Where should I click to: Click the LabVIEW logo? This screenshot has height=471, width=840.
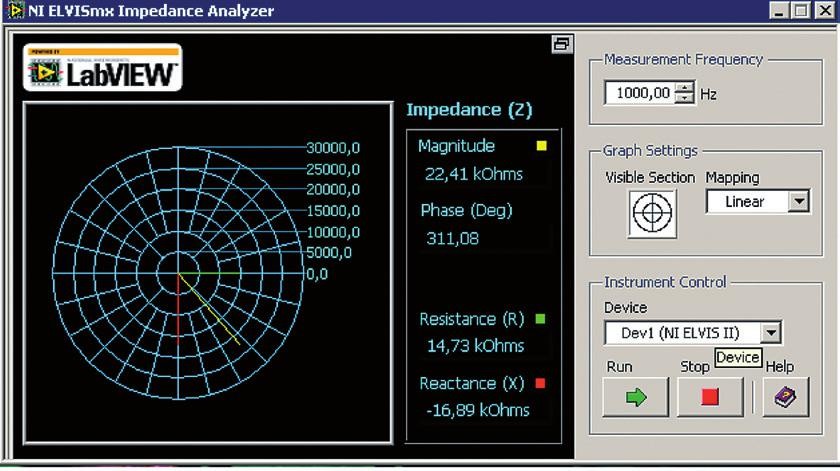click(103, 68)
